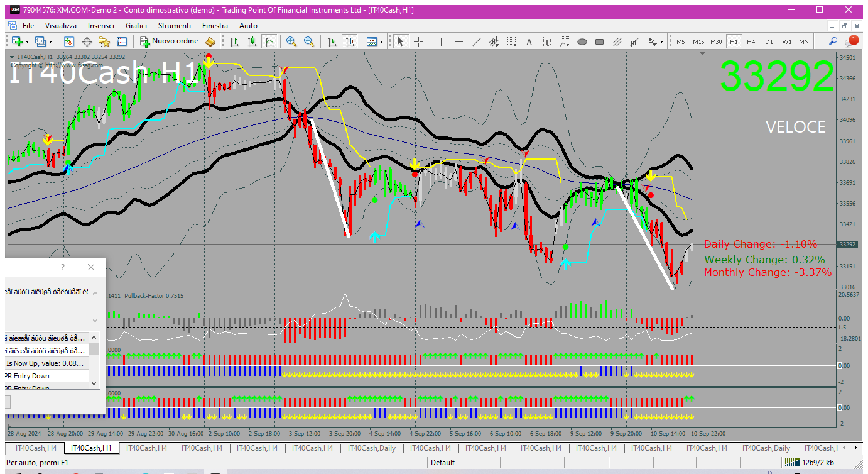
Task: Select the Fibonacci retracement tool
Action: click(512, 41)
